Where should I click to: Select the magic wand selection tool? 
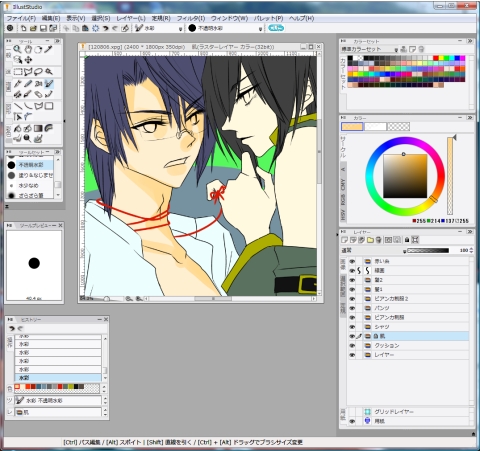(49, 72)
